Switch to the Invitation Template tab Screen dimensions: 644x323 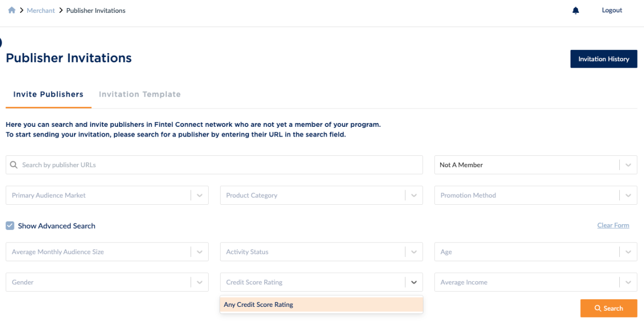tap(140, 94)
